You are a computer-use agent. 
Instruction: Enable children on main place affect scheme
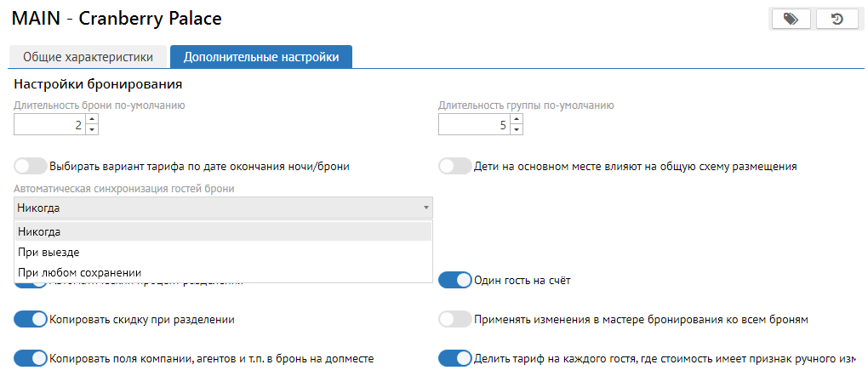point(454,166)
